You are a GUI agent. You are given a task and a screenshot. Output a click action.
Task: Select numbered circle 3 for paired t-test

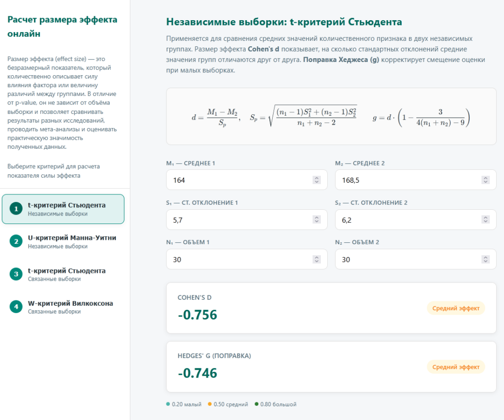click(x=16, y=274)
